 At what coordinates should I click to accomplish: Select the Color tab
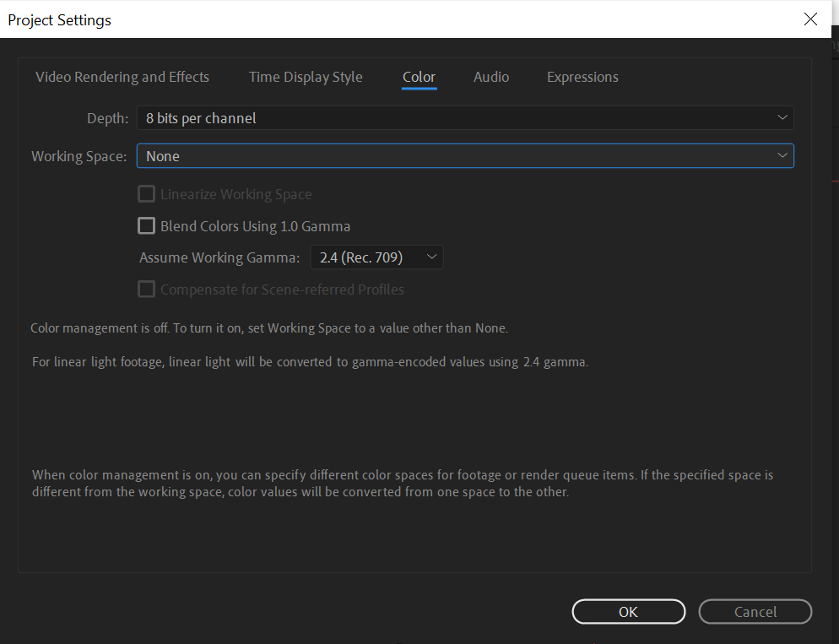(x=419, y=77)
